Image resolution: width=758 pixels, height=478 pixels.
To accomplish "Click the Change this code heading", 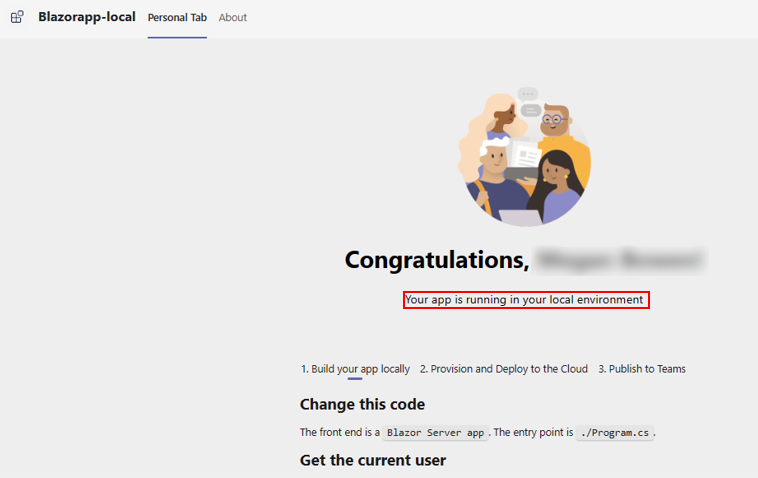I will (x=363, y=404).
